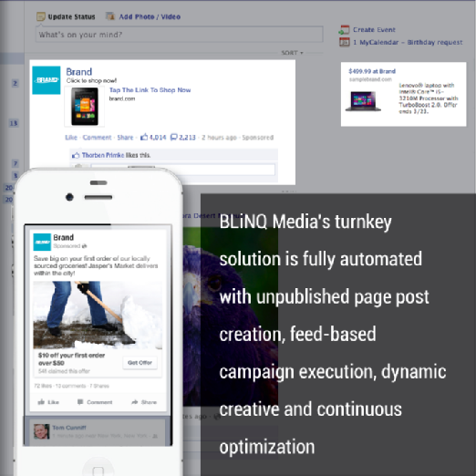Screen dimensions: 476x476
Task: Click the MyCalendar birthday request icon
Action: tap(345, 42)
